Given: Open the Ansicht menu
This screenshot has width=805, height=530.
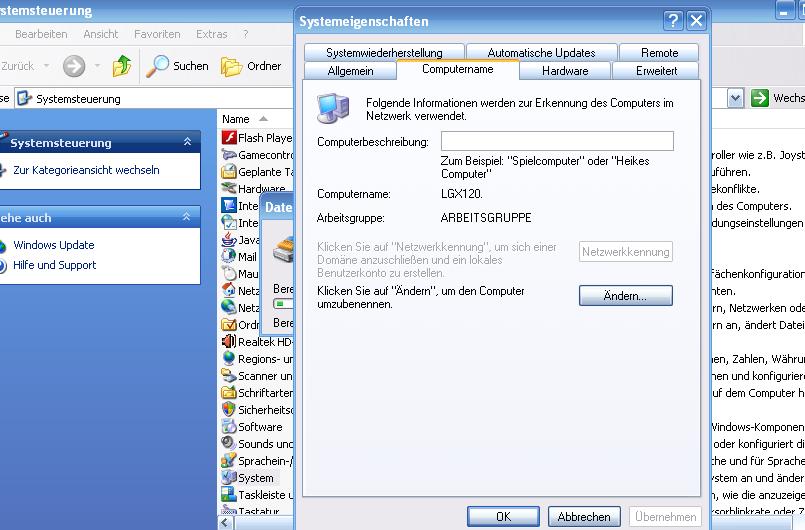Looking at the screenshot, I should click(x=101, y=34).
